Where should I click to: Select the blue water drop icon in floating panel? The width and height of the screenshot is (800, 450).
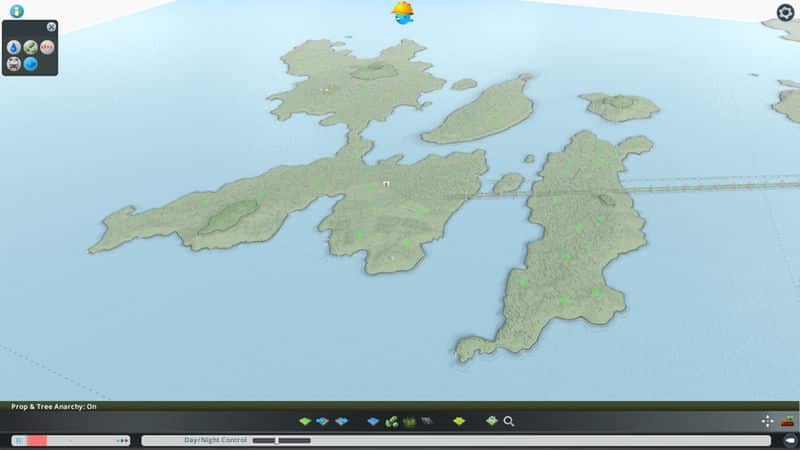(14, 47)
